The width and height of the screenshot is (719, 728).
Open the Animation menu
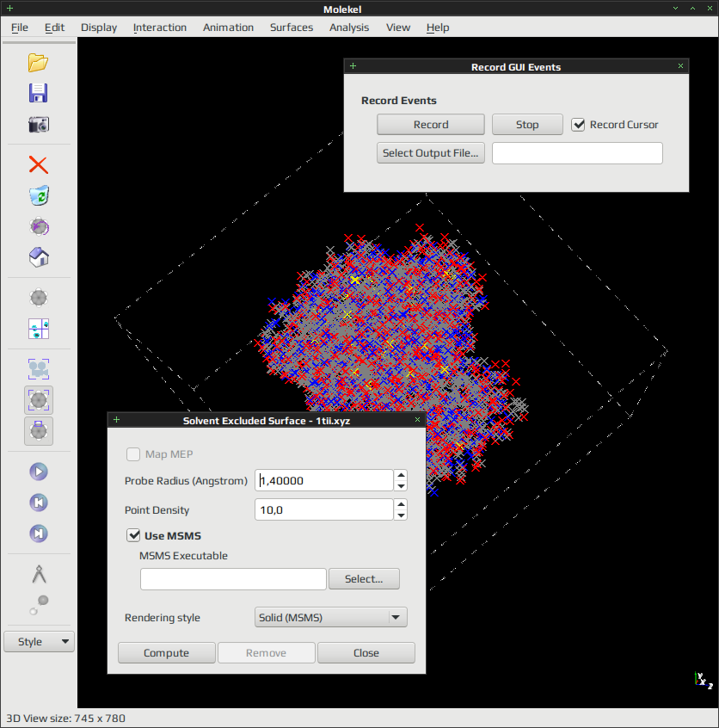point(229,28)
